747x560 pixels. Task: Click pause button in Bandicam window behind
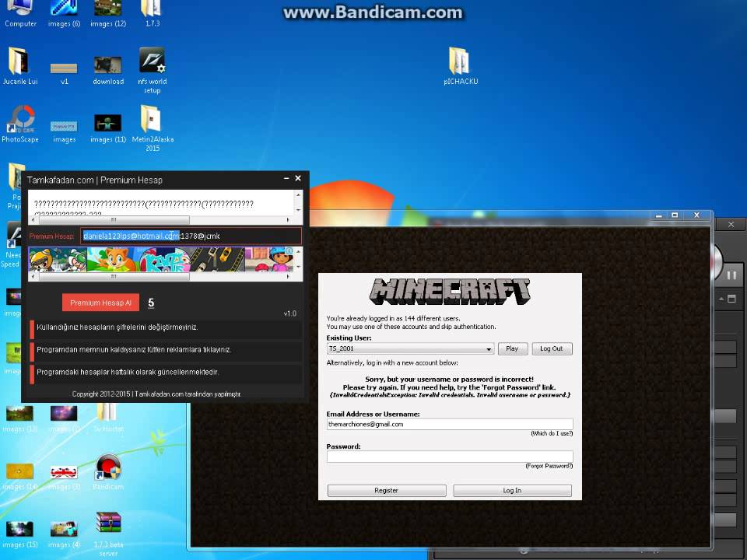coord(731,275)
